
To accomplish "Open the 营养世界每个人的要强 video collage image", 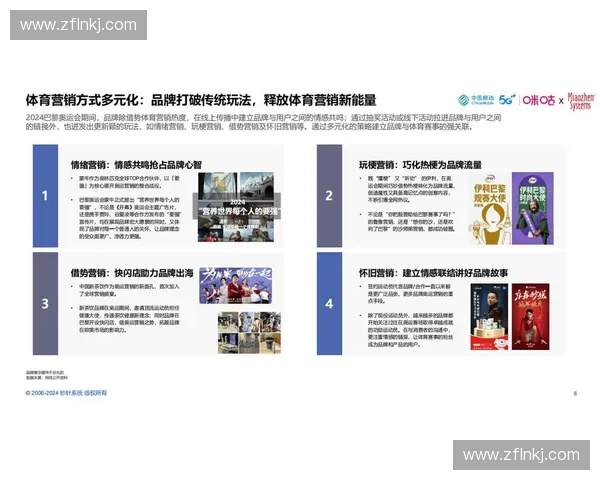I will point(236,207).
